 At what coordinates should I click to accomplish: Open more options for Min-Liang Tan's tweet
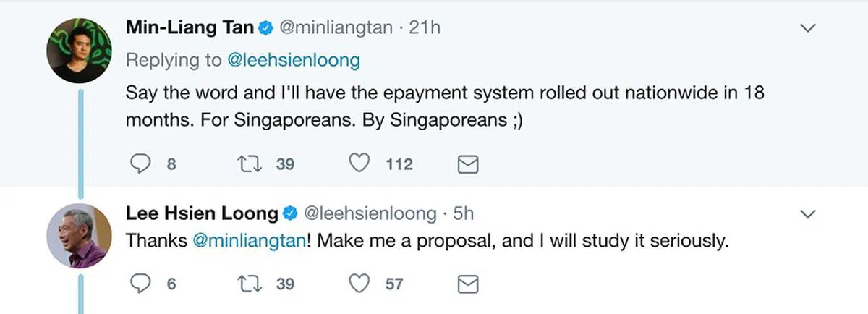point(807,29)
